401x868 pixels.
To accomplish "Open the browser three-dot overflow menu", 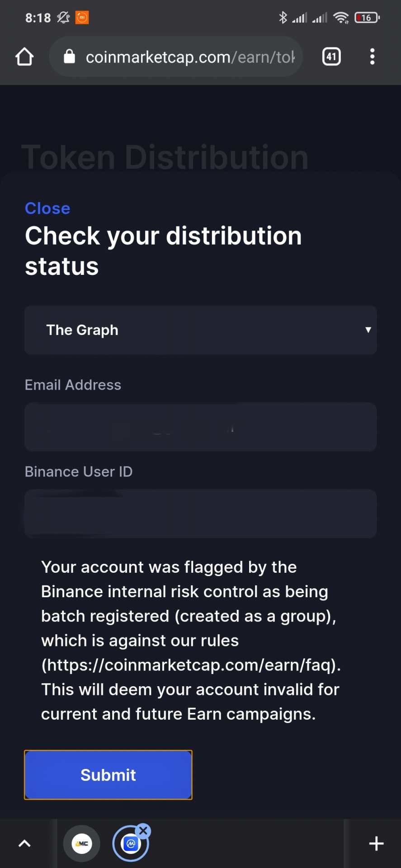I will 372,57.
